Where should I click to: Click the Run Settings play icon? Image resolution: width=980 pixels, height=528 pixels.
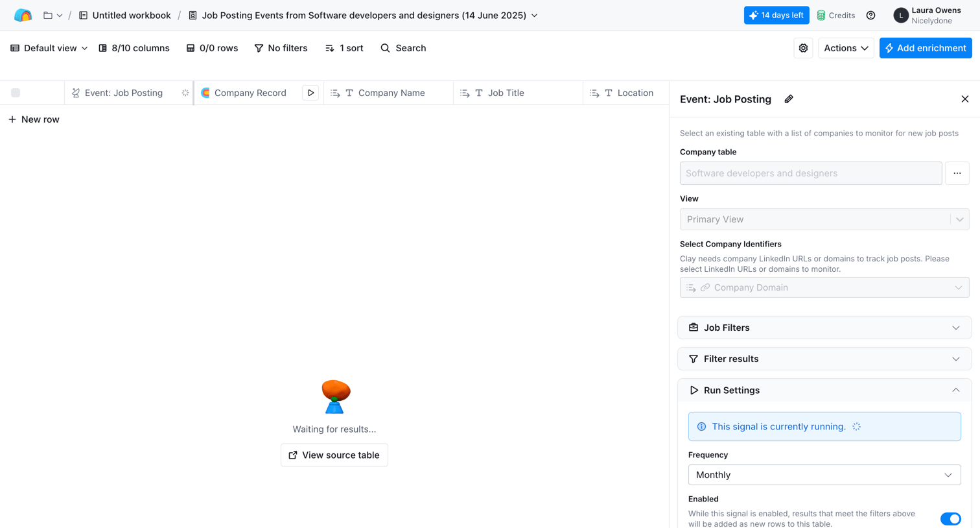[x=694, y=390]
